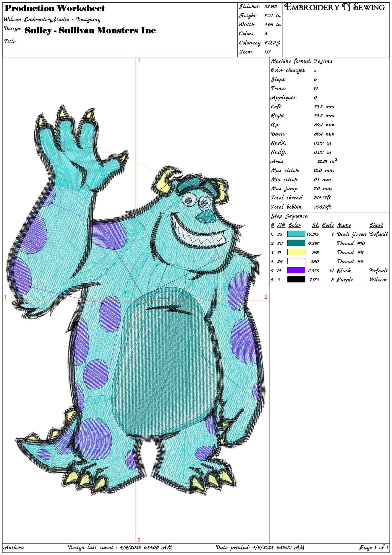Screen dimensions: 392x555
Task: Click the 'Appliqués:' label
Action: [283, 98]
